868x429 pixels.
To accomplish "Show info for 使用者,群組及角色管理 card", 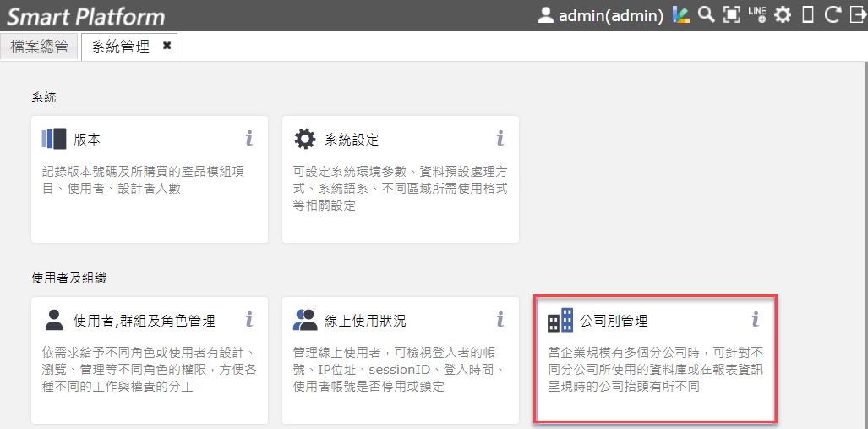I will (249, 319).
